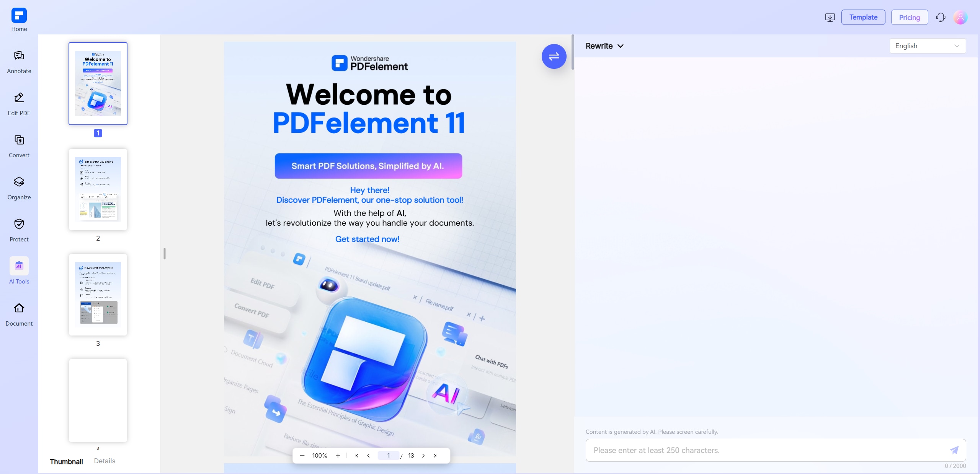Click the download desktop app icon
The width and height of the screenshot is (980, 474).
click(x=830, y=17)
